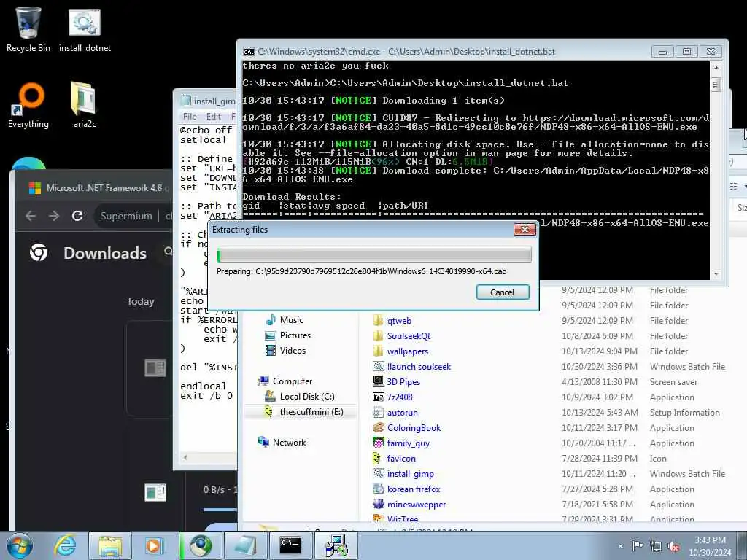
Task: Open Videos library in Explorer sidebar
Action: click(x=285, y=351)
